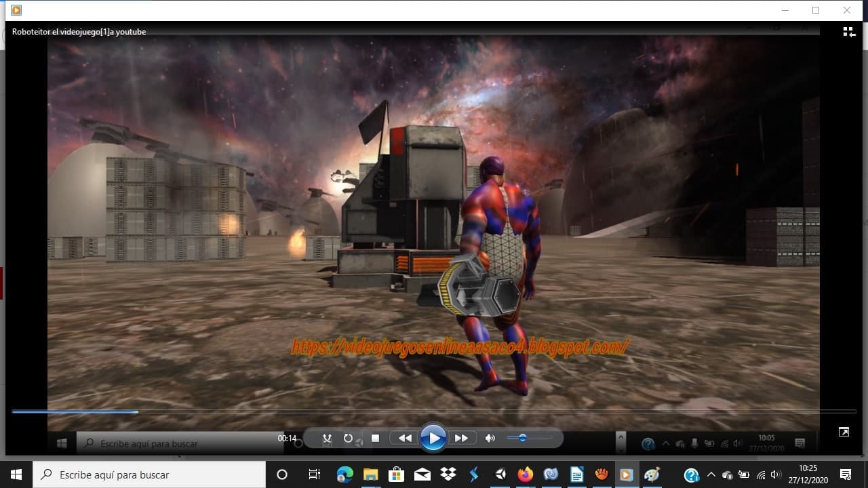Image resolution: width=868 pixels, height=488 pixels.
Task: Open Wi-Fi network settings in the tray
Action: 760,475
